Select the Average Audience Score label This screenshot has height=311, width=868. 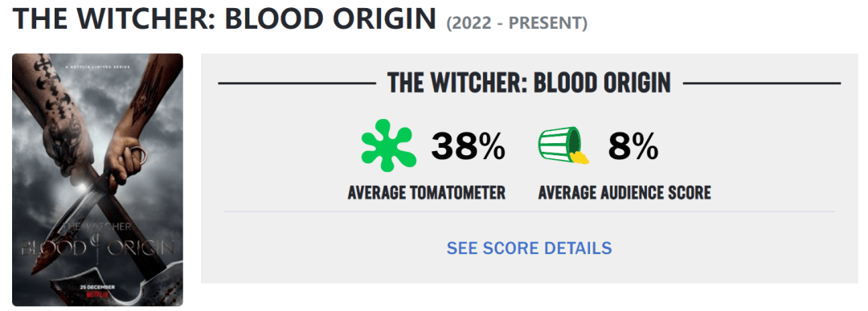(624, 193)
